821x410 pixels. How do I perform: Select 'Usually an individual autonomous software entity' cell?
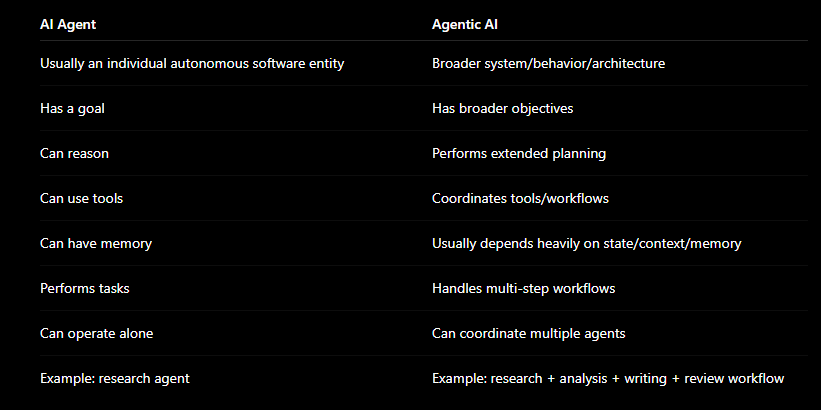point(192,64)
